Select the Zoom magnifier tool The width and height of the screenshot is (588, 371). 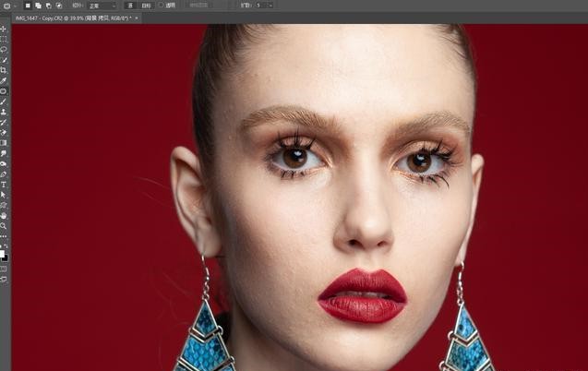pos(4,226)
